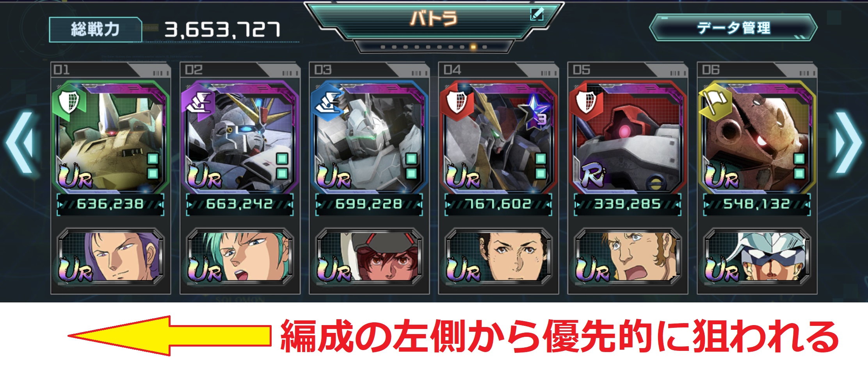Open the データ管理 menu
Screen dimensions: 868x379
pos(733,27)
